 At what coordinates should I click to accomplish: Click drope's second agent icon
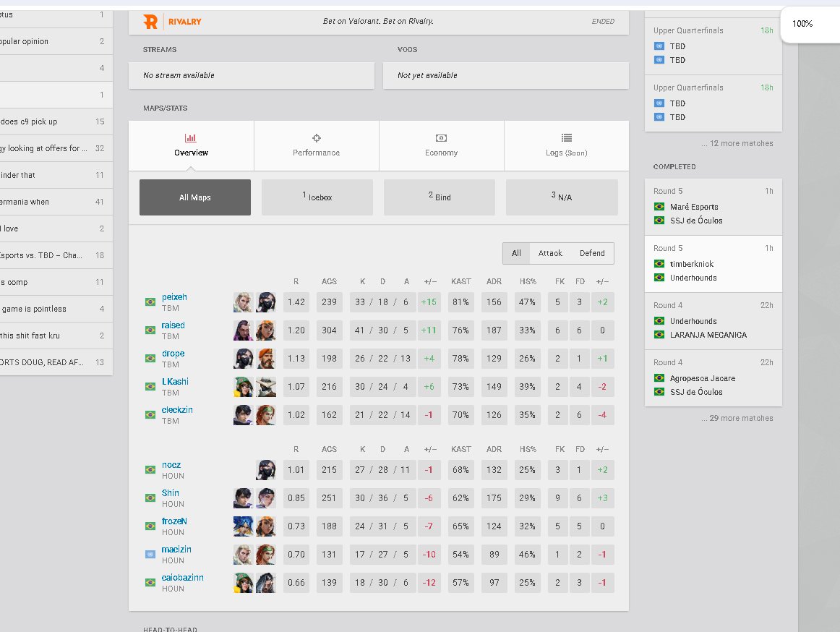click(266, 359)
